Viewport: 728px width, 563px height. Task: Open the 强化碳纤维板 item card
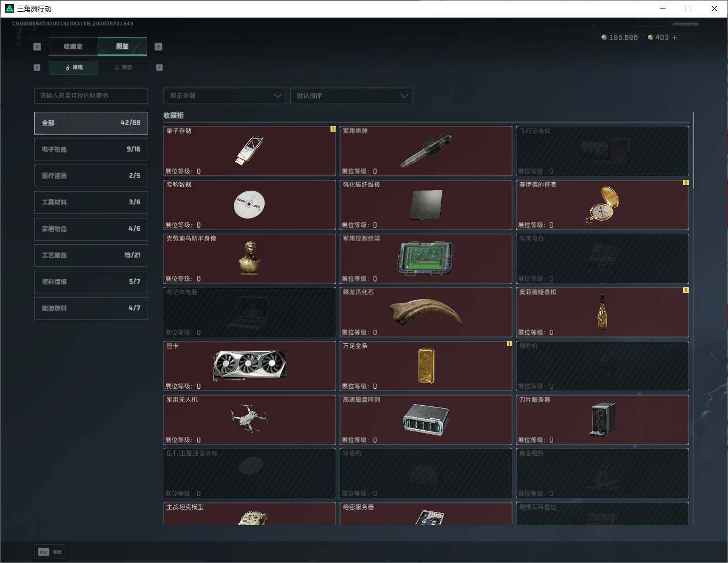click(x=426, y=205)
